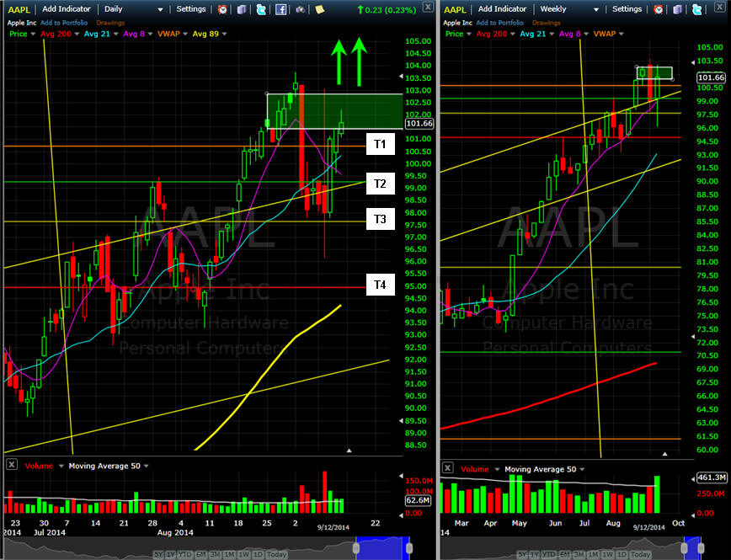The image size is (731, 560).
Task: Click the 62.6M volume label in Daily chart
Action: tap(418, 500)
